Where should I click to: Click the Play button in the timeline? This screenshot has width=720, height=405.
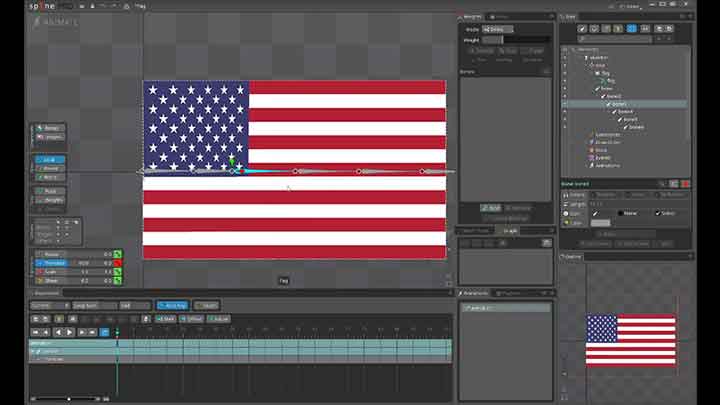point(69,332)
